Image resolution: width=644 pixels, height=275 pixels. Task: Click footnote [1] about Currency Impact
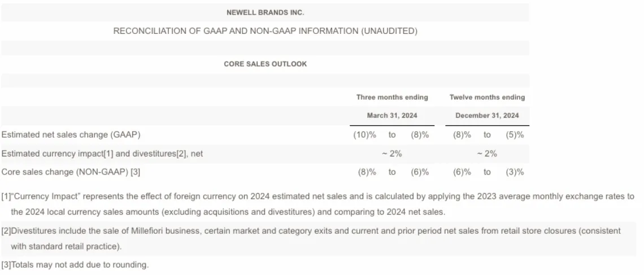click(316, 197)
